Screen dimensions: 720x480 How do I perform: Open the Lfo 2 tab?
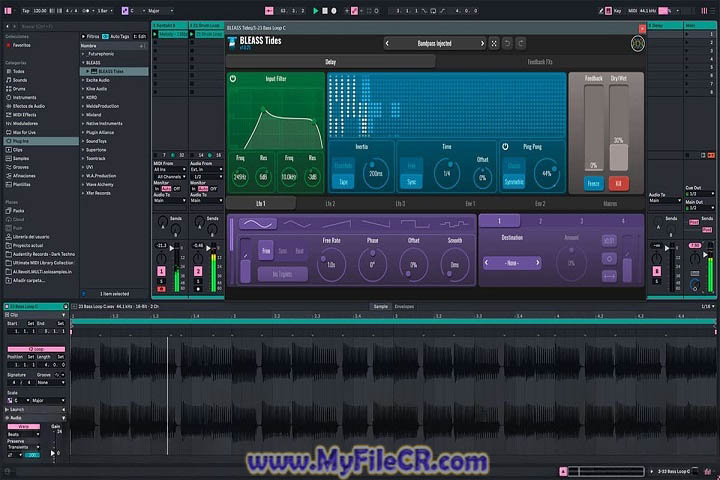tap(330, 203)
